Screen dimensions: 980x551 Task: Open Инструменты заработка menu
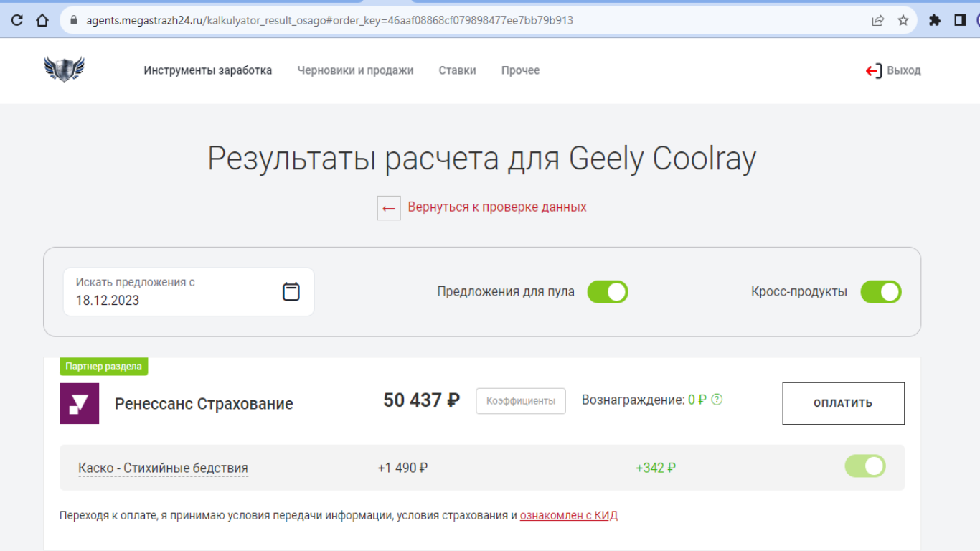click(x=208, y=70)
